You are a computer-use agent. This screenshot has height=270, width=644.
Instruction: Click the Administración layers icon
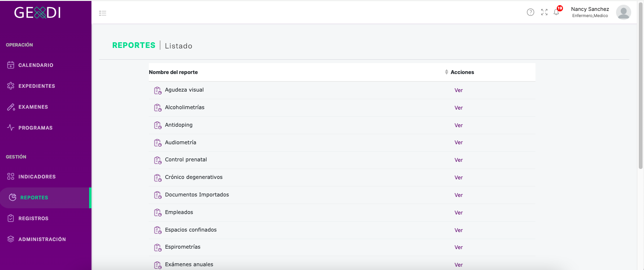(x=11, y=239)
